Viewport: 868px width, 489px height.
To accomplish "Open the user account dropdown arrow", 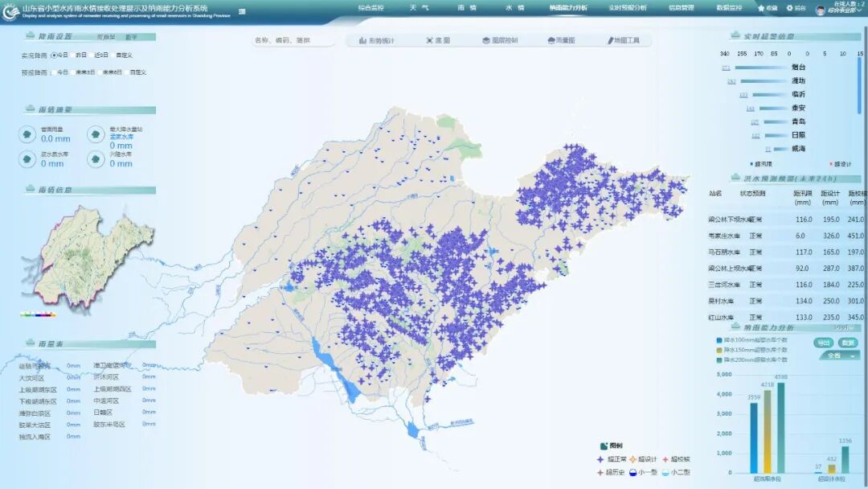I will (858, 11).
